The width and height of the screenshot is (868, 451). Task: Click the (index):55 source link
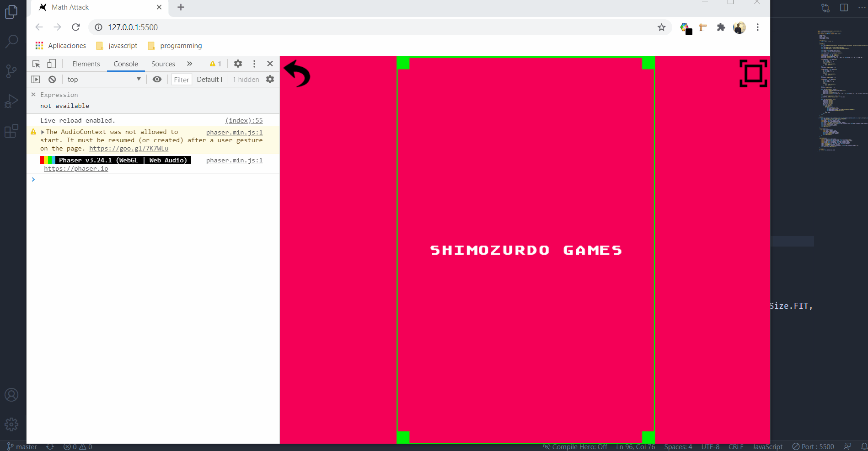coord(244,120)
